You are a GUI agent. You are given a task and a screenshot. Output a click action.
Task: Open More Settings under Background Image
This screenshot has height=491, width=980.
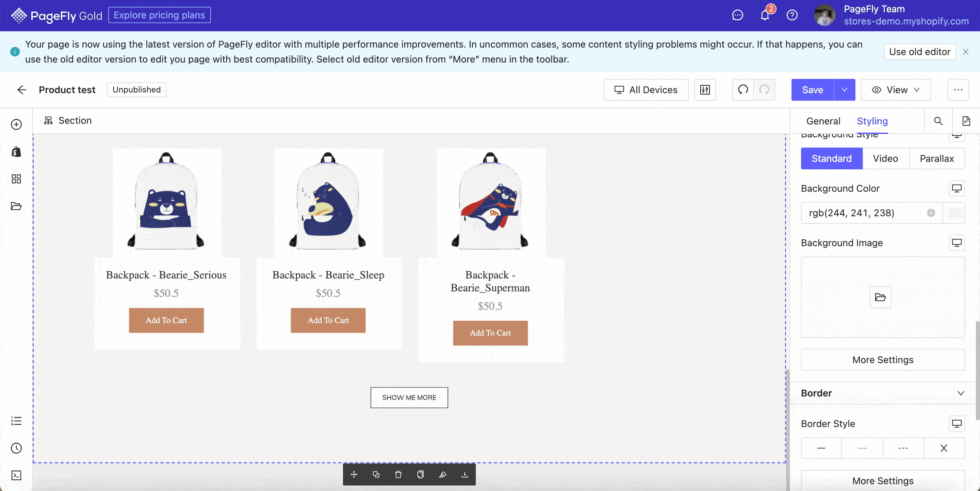click(x=883, y=359)
